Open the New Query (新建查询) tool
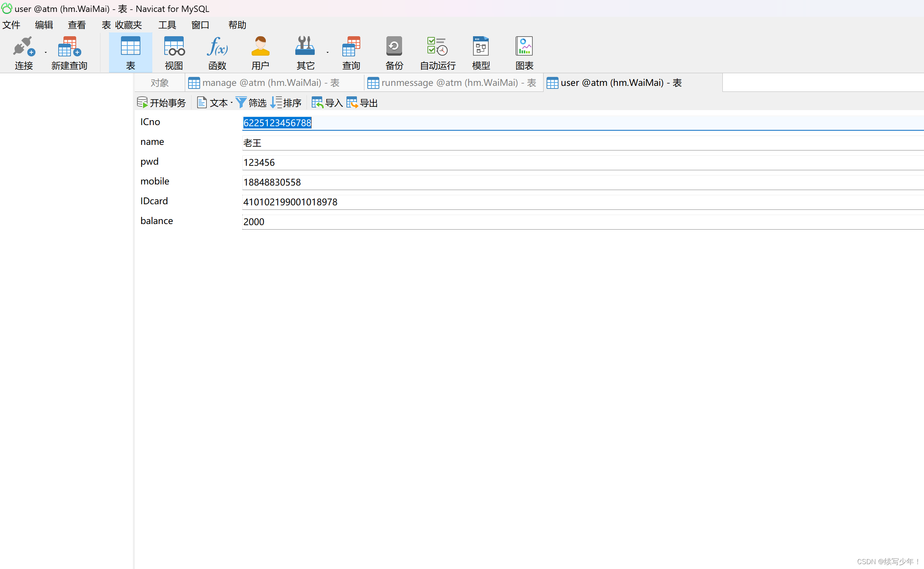This screenshot has height=569, width=924. [69, 52]
